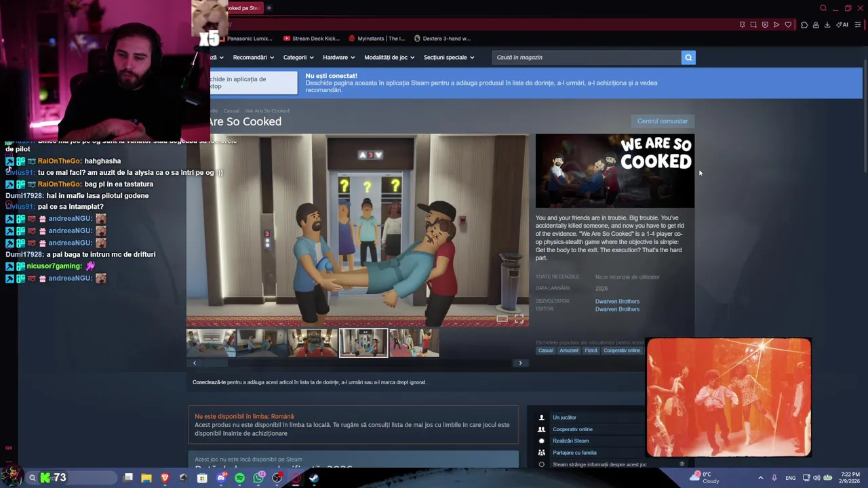Open the snapshot capture tool icon
Viewport: 868px width, 488px height.
[753, 25]
